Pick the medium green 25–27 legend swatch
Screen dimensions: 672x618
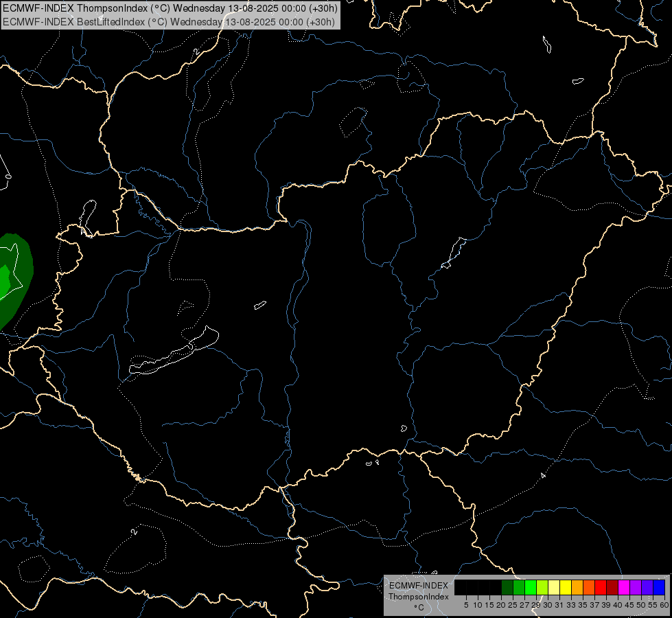click(x=519, y=587)
